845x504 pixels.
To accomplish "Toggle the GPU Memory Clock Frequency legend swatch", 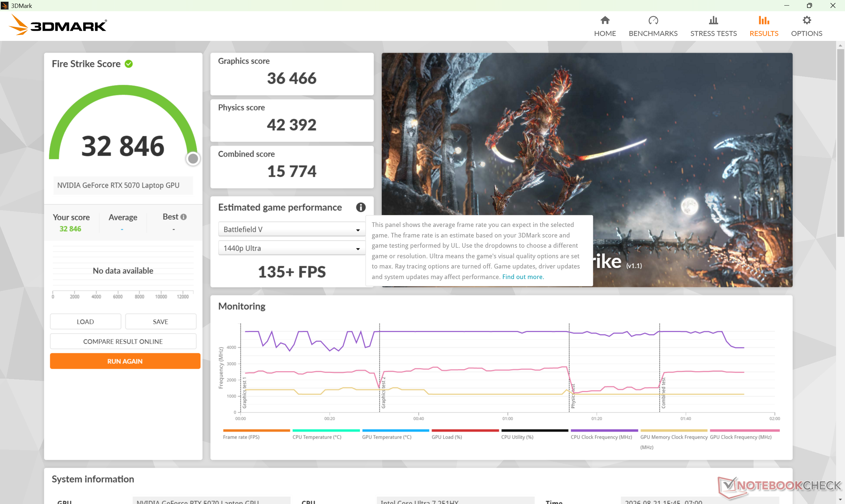I will point(674,431).
